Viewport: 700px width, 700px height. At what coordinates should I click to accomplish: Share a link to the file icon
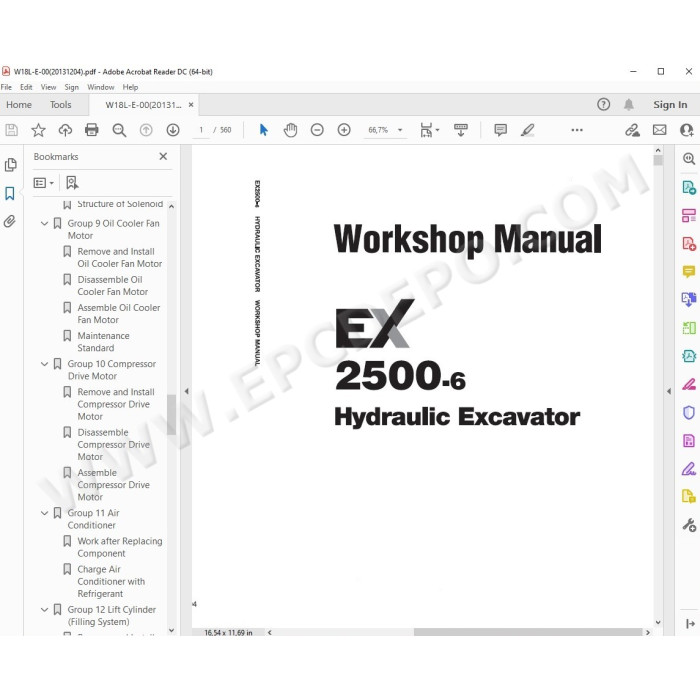pos(632,130)
